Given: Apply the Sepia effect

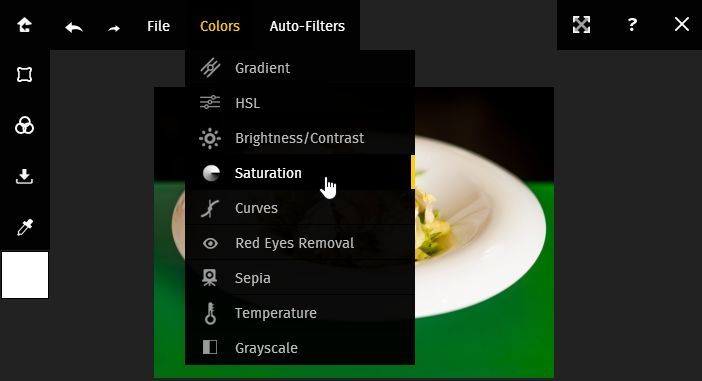Looking at the screenshot, I should 300,278.
